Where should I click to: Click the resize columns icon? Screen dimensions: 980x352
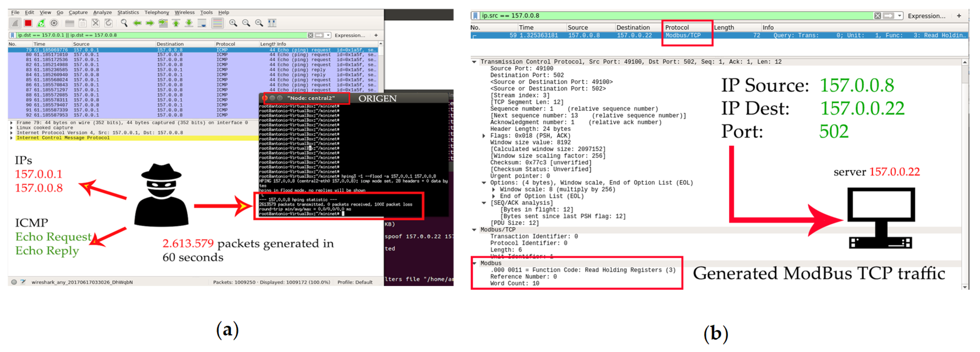pos(272,23)
